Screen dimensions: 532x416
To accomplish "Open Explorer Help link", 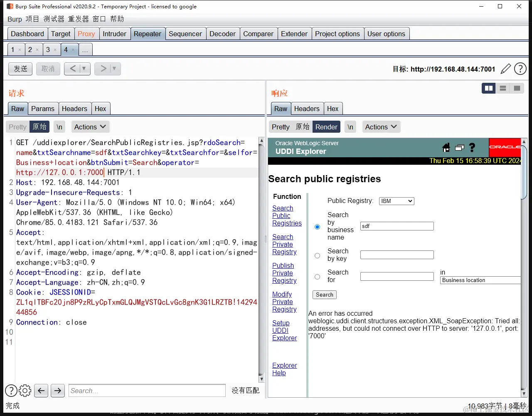I will 285,369.
